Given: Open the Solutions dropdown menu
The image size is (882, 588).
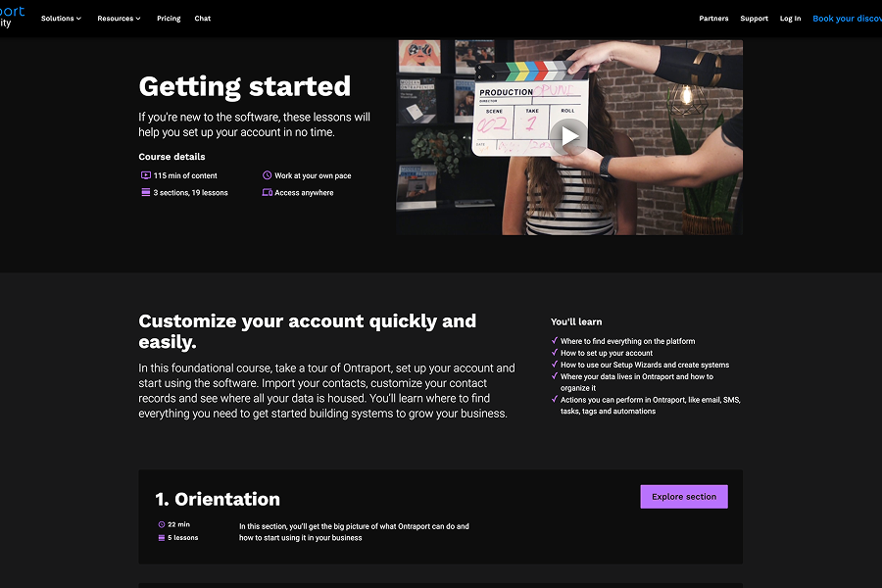Looking at the screenshot, I should tap(62, 19).
